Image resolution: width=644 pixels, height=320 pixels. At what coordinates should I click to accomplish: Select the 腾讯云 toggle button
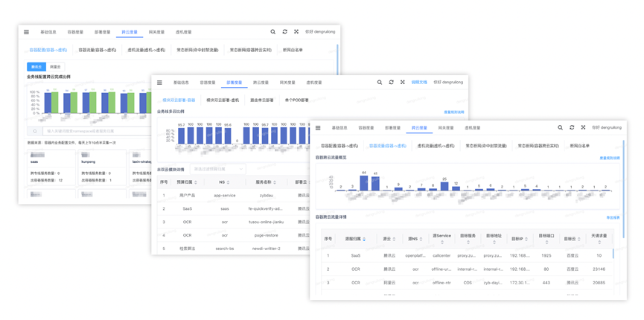tap(36, 67)
